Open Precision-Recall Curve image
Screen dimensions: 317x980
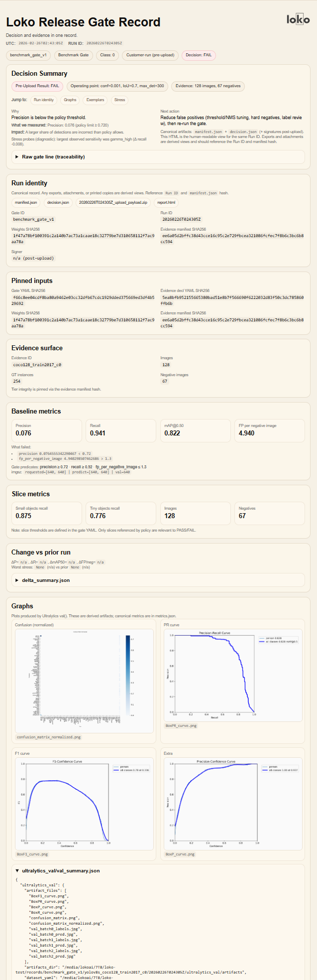pyautogui.click(x=233, y=675)
